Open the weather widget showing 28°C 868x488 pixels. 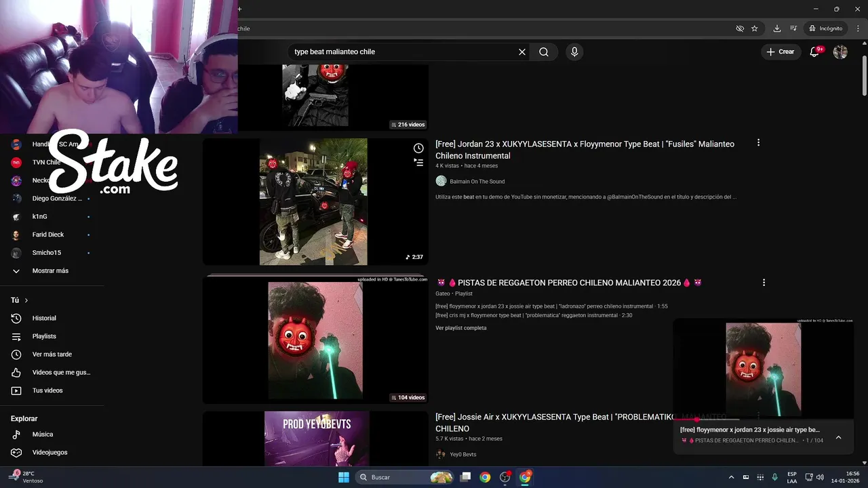click(27, 477)
